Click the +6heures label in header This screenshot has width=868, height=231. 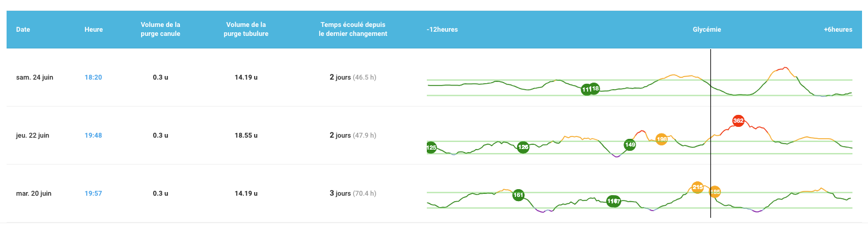(x=838, y=29)
